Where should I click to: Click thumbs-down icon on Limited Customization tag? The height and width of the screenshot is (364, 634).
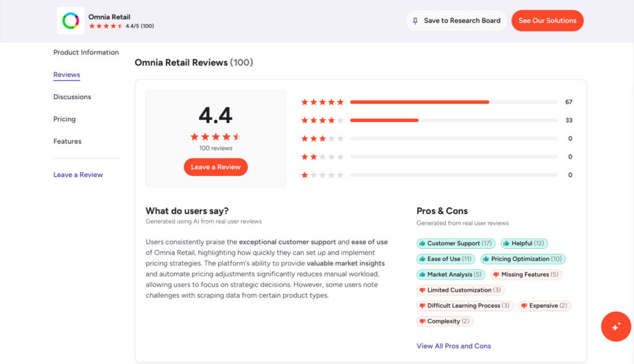(422, 290)
